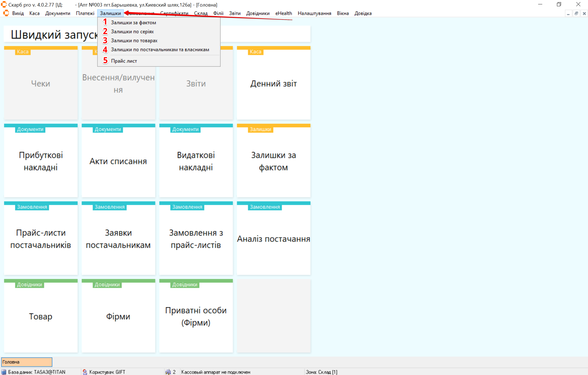
Task: Close the inner Головна child window
Action: [x=584, y=13]
